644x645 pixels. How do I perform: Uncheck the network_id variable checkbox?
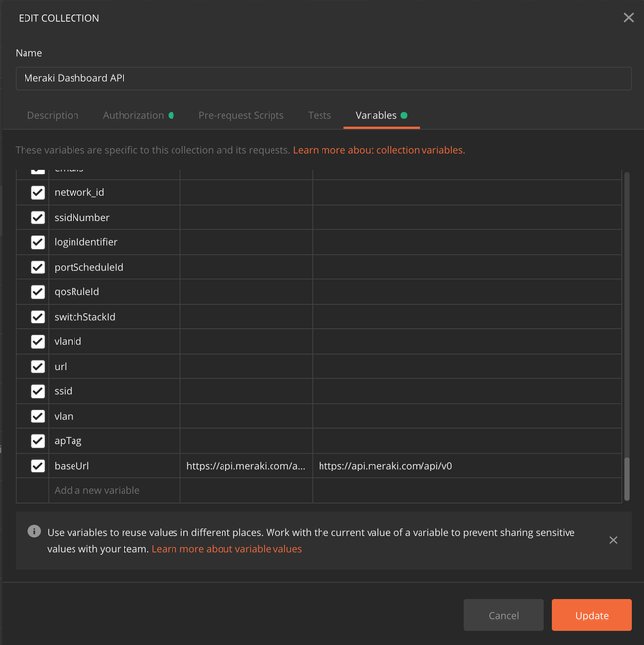pos(38,193)
